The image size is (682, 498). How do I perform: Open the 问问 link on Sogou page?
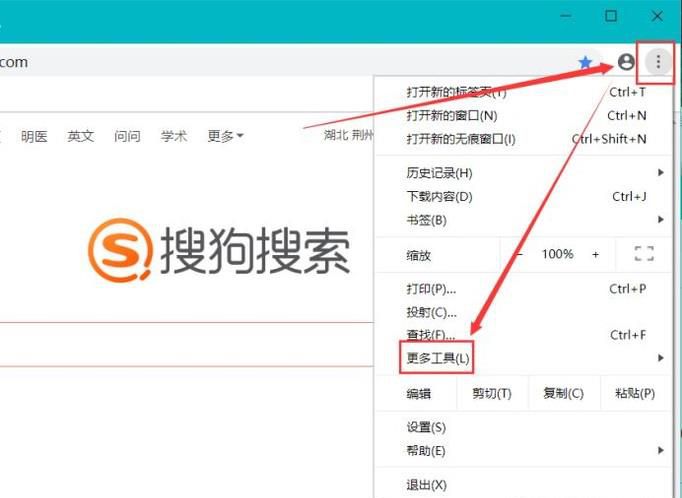coord(127,137)
